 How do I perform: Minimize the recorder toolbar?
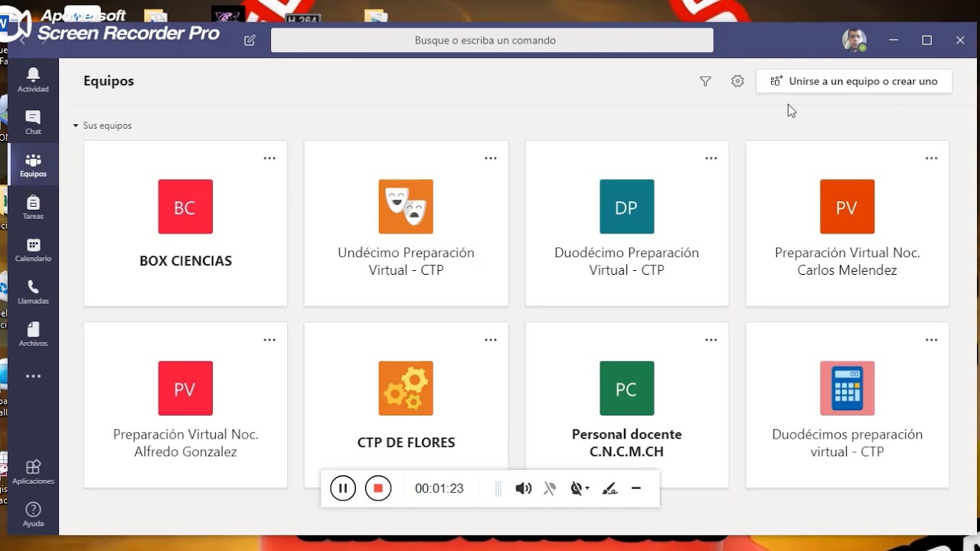pyautogui.click(x=635, y=488)
